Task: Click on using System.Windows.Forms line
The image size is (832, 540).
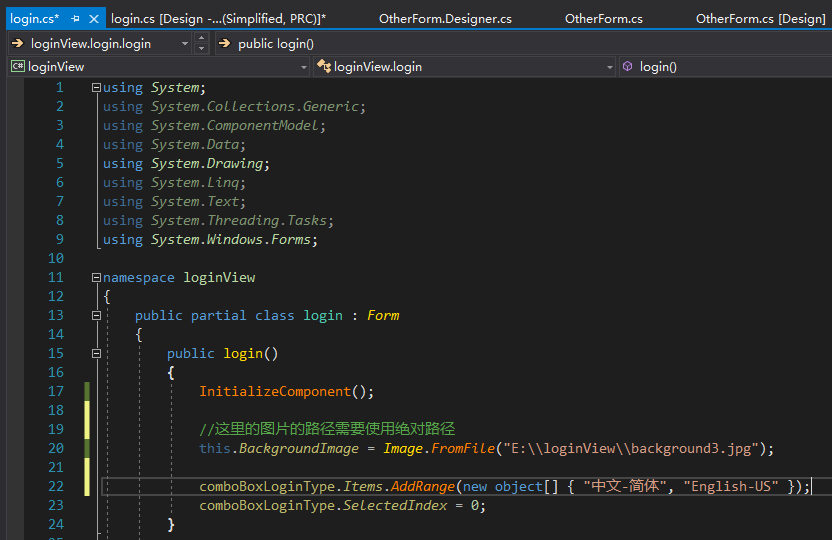Action: coord(210,239)
